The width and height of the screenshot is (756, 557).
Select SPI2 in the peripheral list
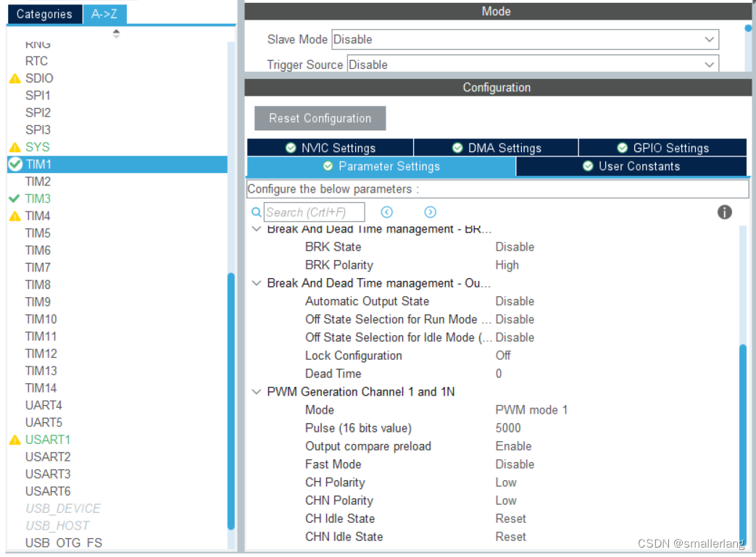click(x=38, y=113)
